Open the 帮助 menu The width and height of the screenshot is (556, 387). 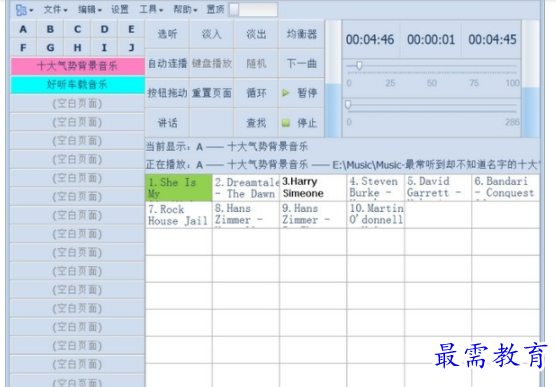(185, 10)
